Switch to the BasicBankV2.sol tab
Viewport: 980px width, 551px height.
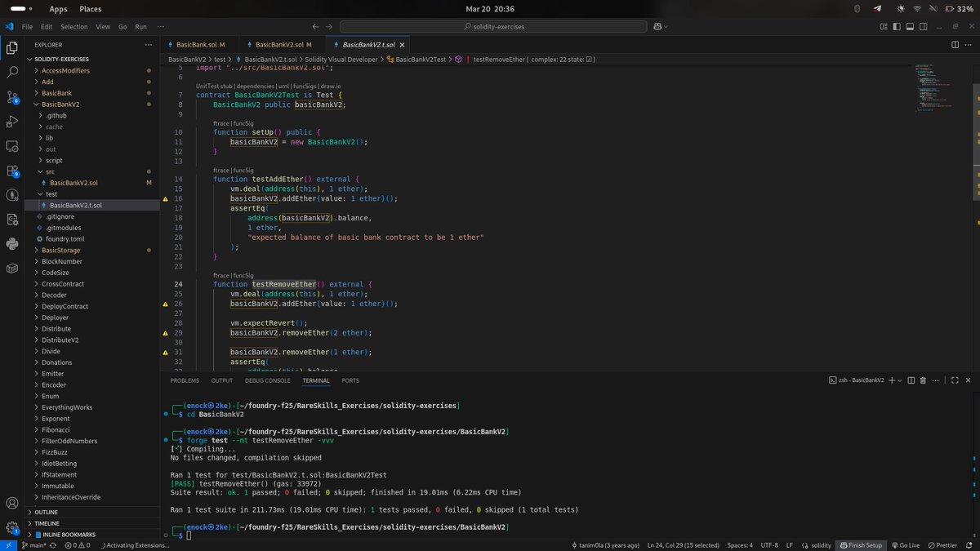[x=283, y=44]
